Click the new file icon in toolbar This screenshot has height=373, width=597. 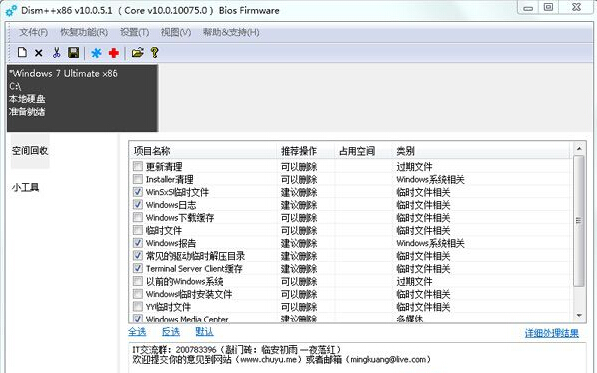coord(22,53)
